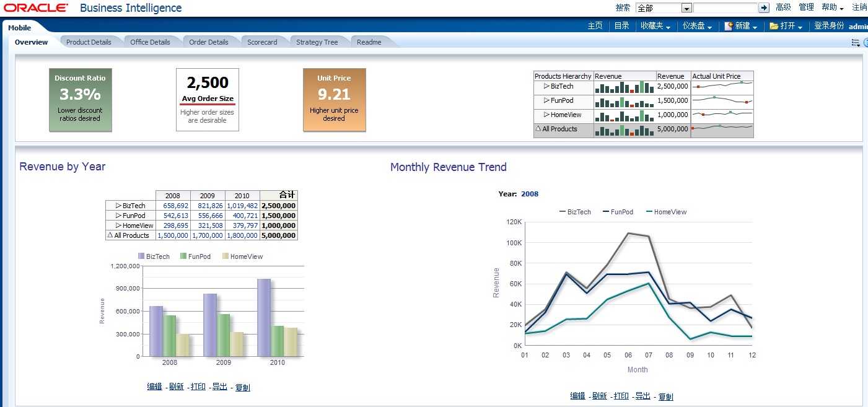
Task: Collapse All Products in Revenue by Year table
Action: [110, 235]
